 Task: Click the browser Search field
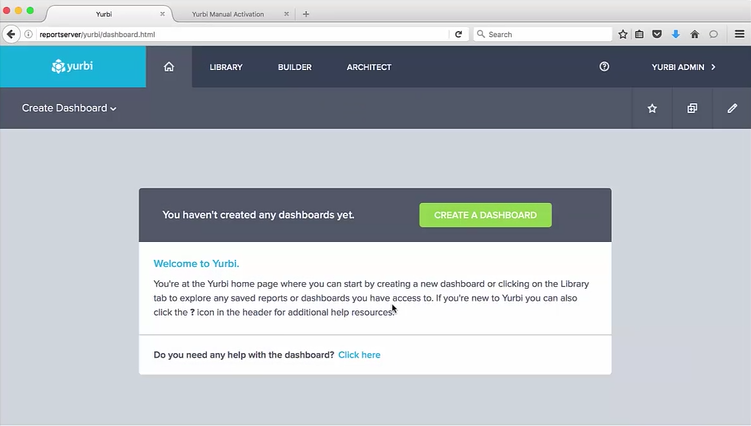543,34
